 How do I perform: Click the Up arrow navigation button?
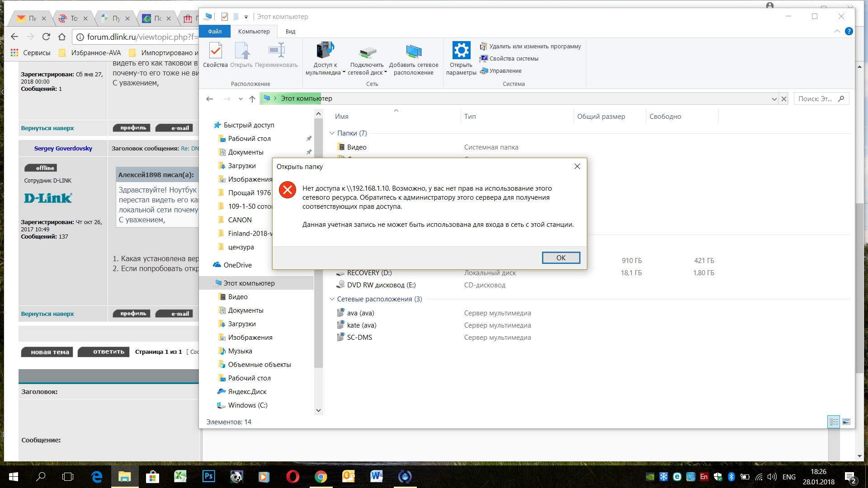(252, 99)
